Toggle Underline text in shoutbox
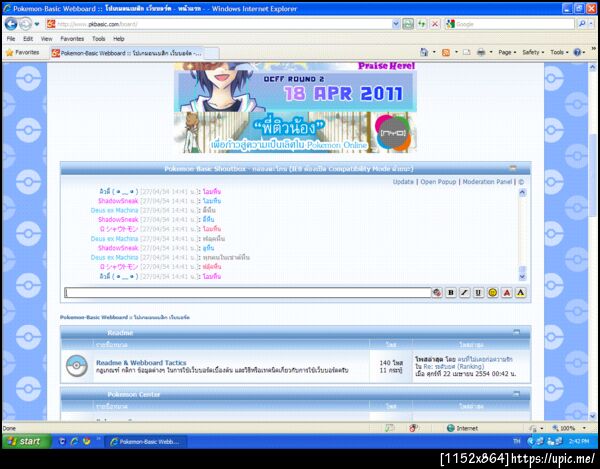600x469 pixels. [478, 293]
